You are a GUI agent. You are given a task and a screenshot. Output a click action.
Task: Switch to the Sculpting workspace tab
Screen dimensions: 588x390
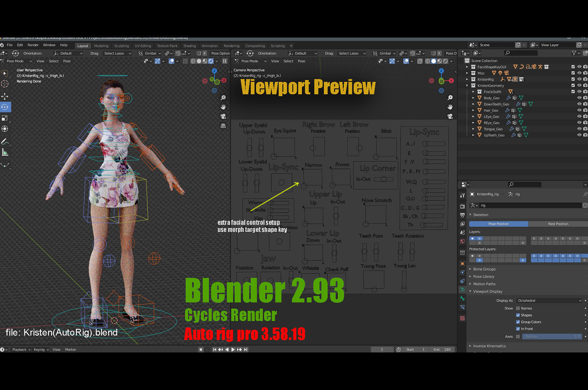121,46
